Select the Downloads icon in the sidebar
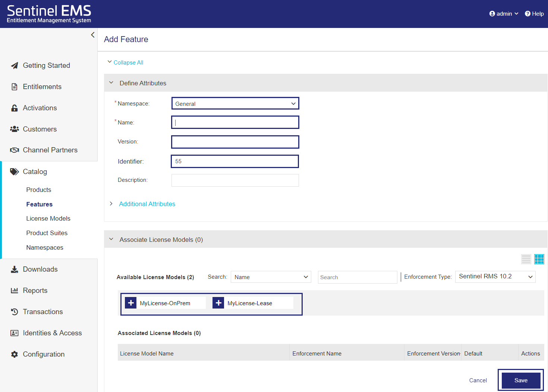This screenshot has height=392, width=548. coord(14,269)
